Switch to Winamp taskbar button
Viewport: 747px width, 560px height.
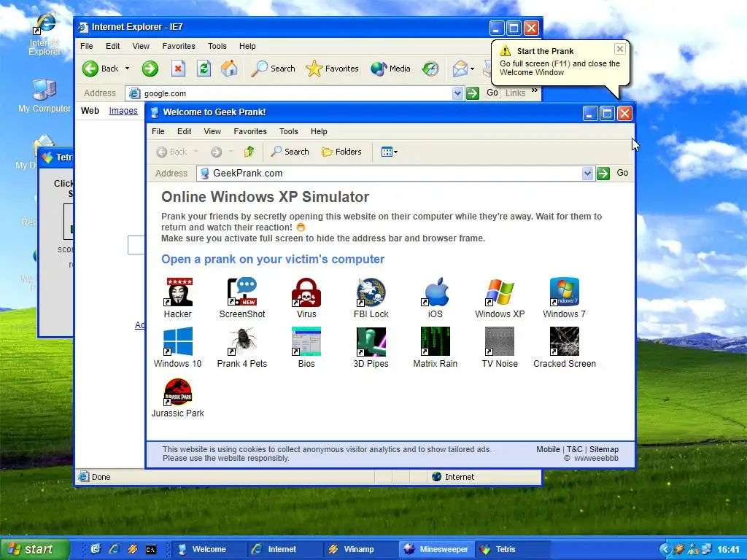click(x=360, y=549)
